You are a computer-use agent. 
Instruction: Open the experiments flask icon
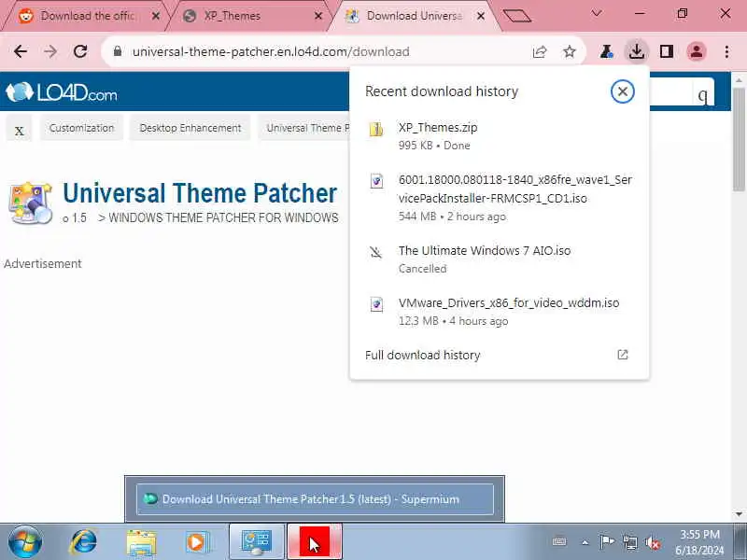tap(606, 51)
